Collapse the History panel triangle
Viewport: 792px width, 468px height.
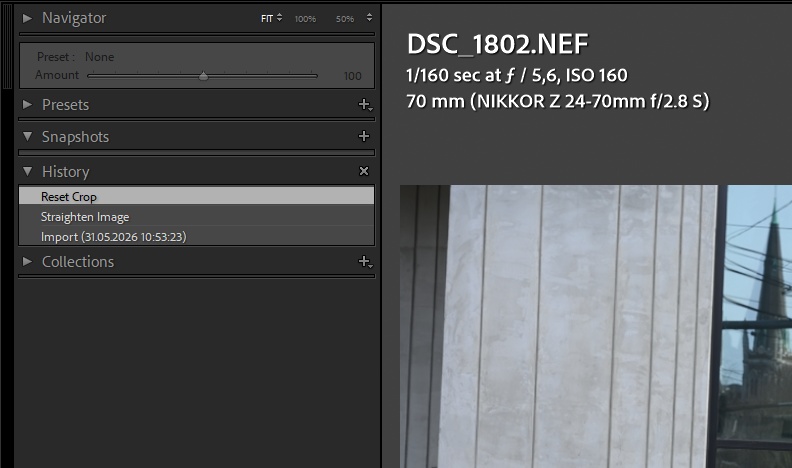point(27,171)
